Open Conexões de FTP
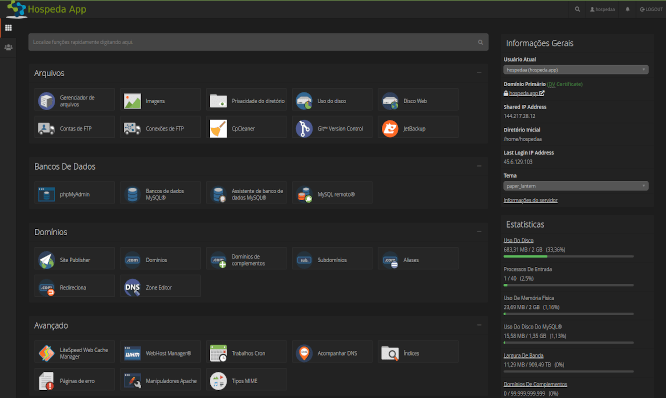Viewport: 666px width, 398px height. (160, 128)
